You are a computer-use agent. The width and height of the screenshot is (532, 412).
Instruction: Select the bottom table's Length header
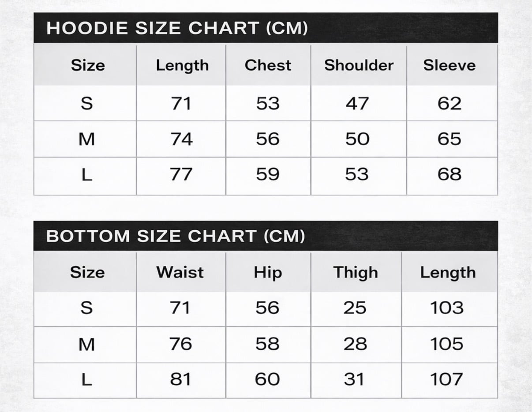point(448,272)
